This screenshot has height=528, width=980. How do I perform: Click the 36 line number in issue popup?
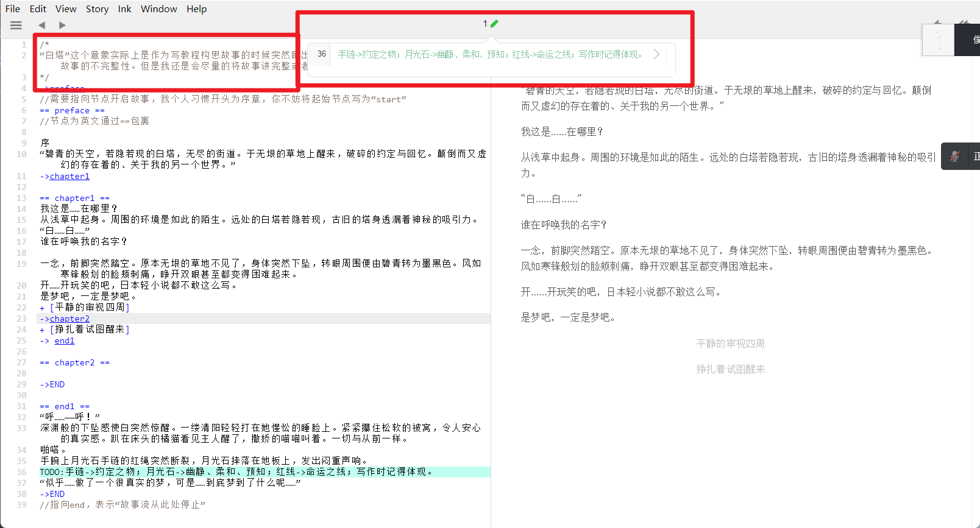point(322,54)
